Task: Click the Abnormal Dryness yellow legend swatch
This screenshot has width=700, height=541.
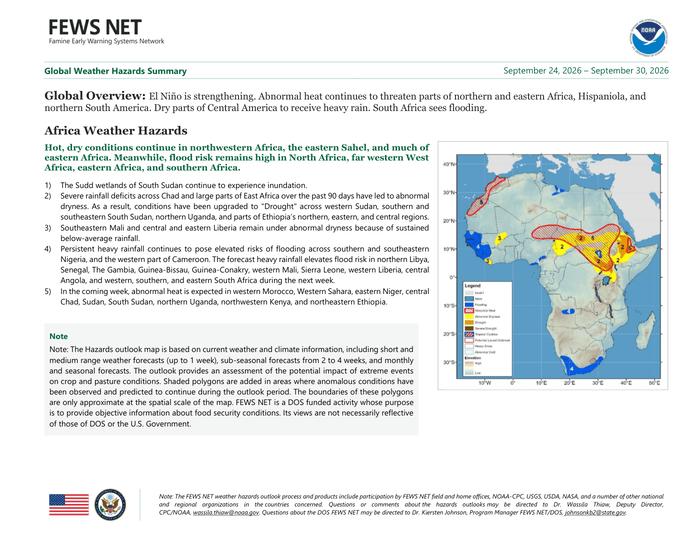Action: coord(469,316)
